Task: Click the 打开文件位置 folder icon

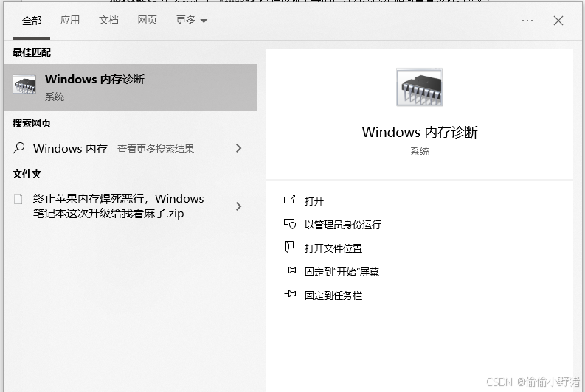Action: (x=289, y=247)
